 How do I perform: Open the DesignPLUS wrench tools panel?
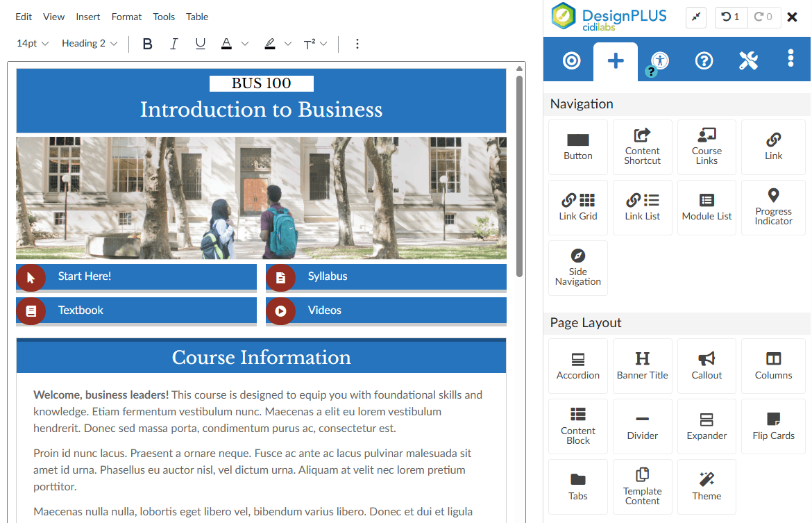749,60
